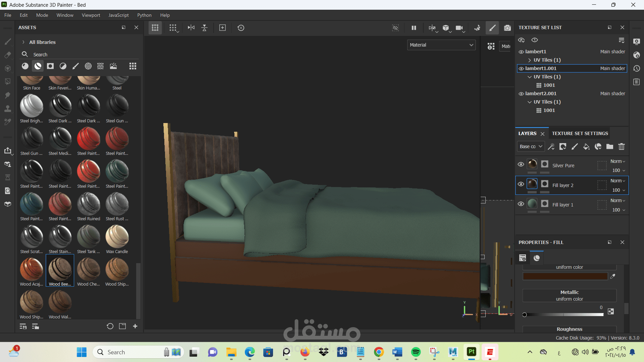644x362 pixels.
Task: Switch to Texture Set Settings tab
Action: pyautogui.click(x=580, y=133)
